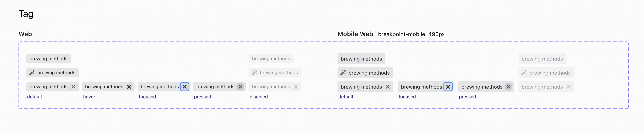Click the X on the Mobile Web pressed tag
The image size is (644, 133).
(x=508, y=87)
